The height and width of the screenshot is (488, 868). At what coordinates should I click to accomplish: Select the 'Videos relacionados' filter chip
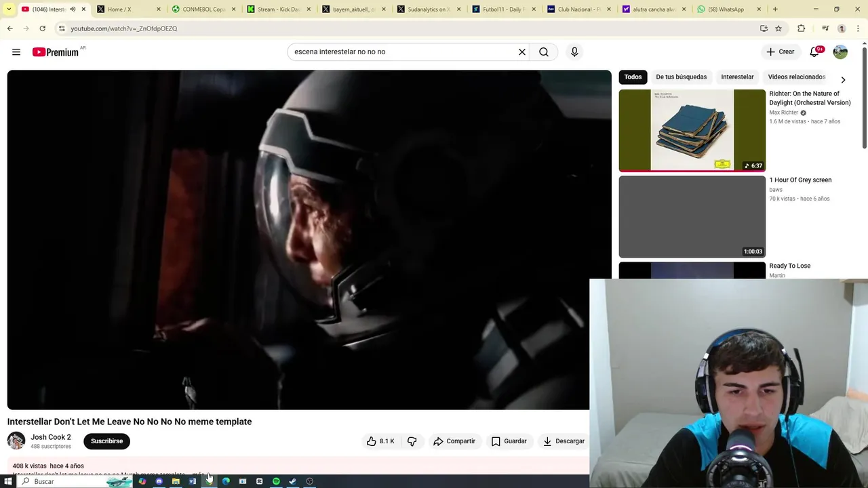tap(796, 77)
